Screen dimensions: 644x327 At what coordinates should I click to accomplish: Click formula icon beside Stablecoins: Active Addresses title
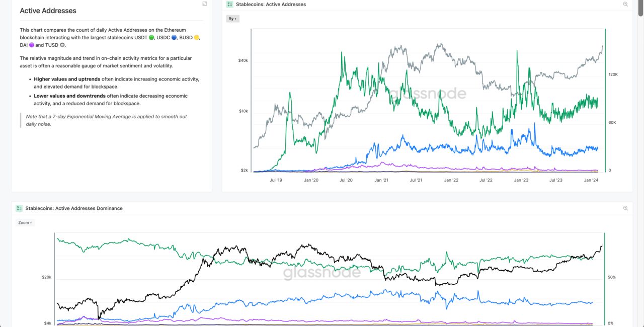(230, 5)
